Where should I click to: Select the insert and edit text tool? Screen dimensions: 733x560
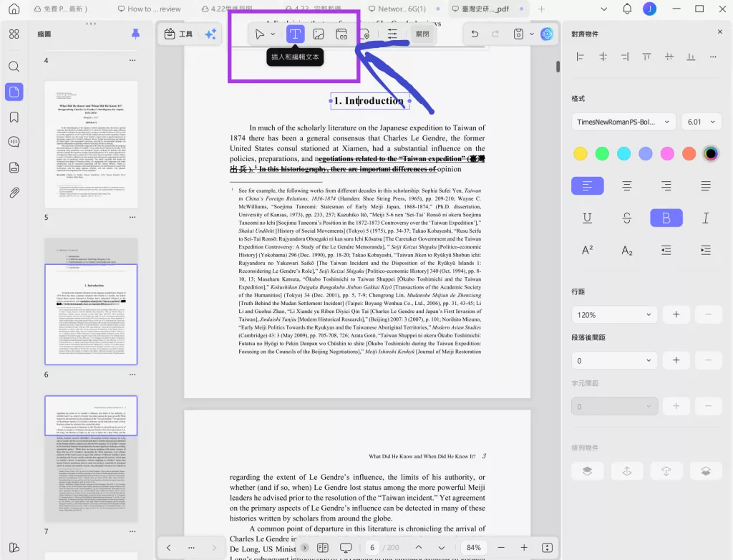click(x=295, y=34)
